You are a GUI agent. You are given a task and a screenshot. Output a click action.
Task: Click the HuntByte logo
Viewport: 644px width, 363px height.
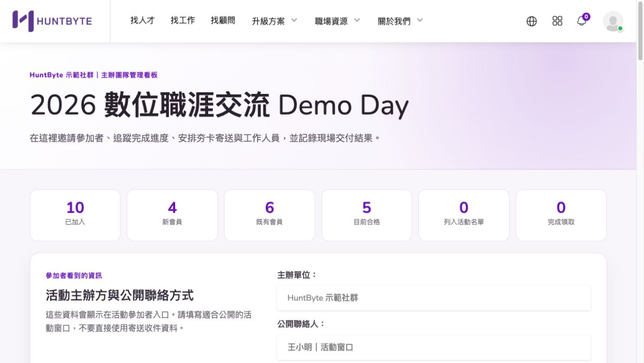[x=52, y=21]
